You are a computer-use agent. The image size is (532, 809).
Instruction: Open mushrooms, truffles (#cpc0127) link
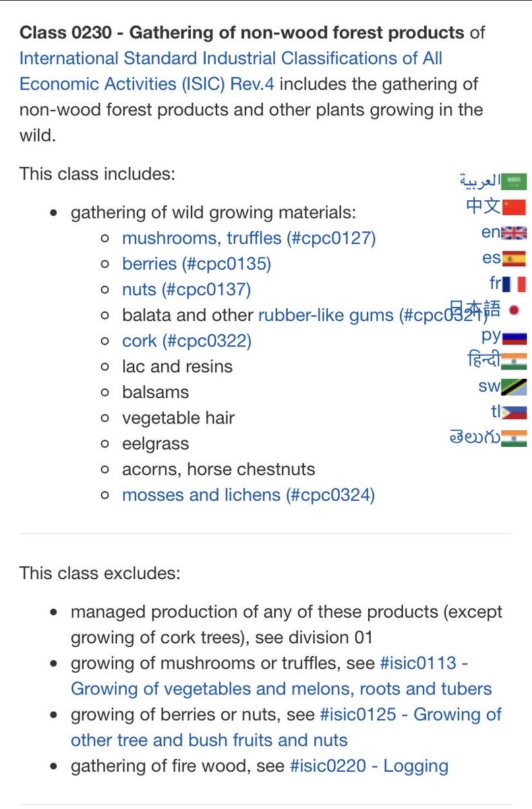[249, 238]
